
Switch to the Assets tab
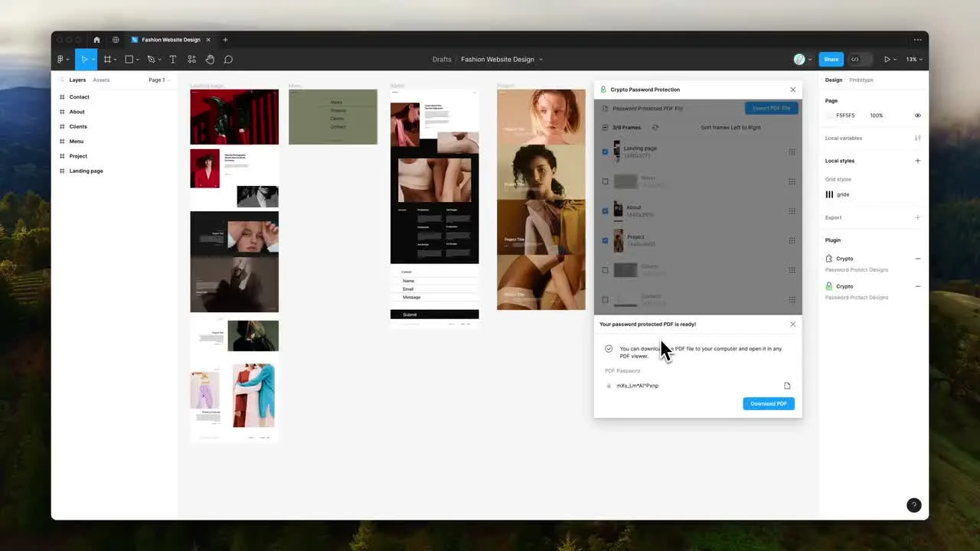(101, 80)
